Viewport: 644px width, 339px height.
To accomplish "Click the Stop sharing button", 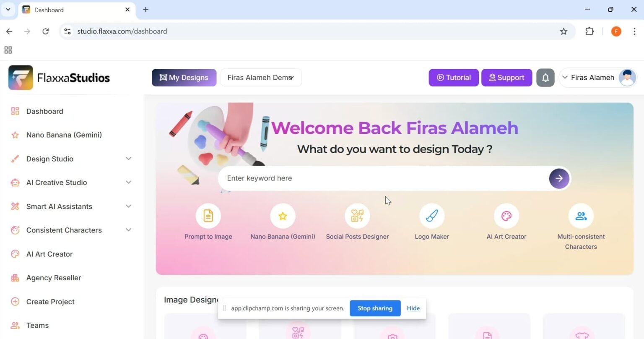I will tap(375, 308).
